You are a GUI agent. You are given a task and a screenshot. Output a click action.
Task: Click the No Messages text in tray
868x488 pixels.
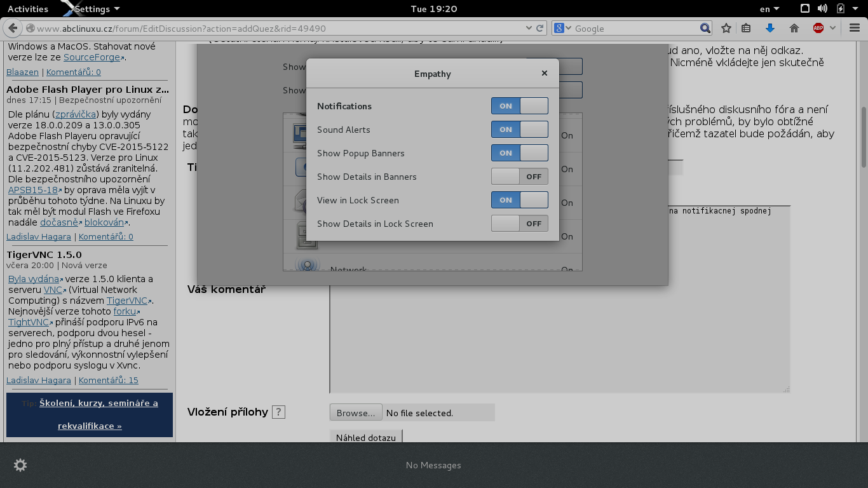pos(433,465)
